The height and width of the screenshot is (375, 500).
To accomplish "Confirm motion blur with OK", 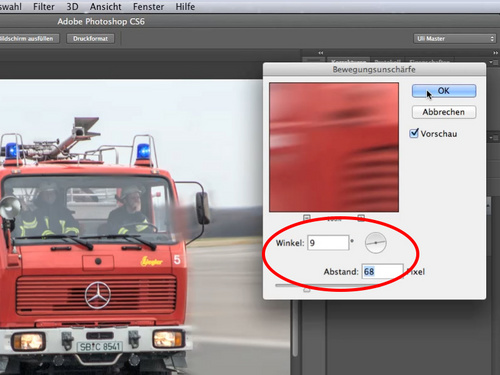I will pos(444,91).
